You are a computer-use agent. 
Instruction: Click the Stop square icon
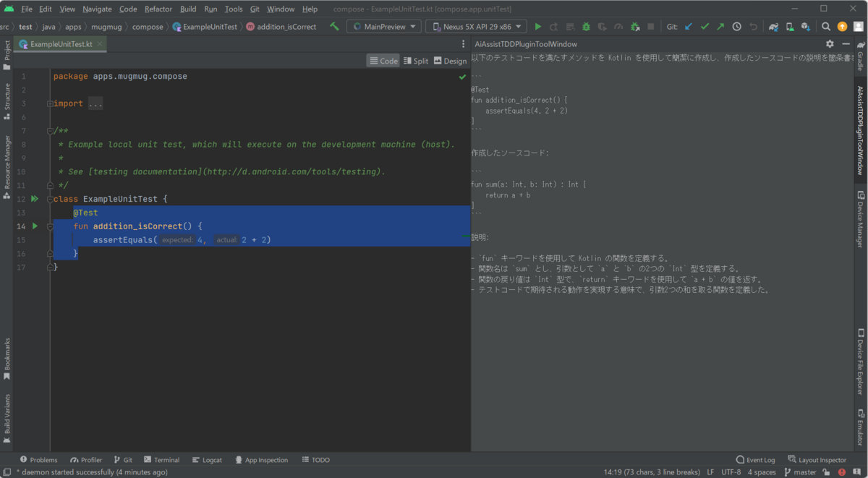(651, 27)
